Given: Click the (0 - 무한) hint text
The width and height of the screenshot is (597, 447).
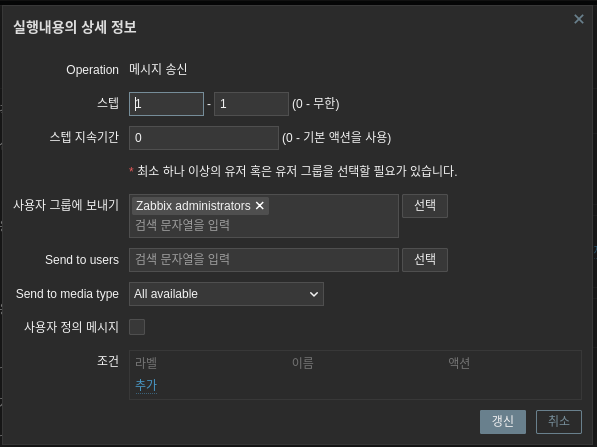Looking at the screenshot, I should click(316, 104).
